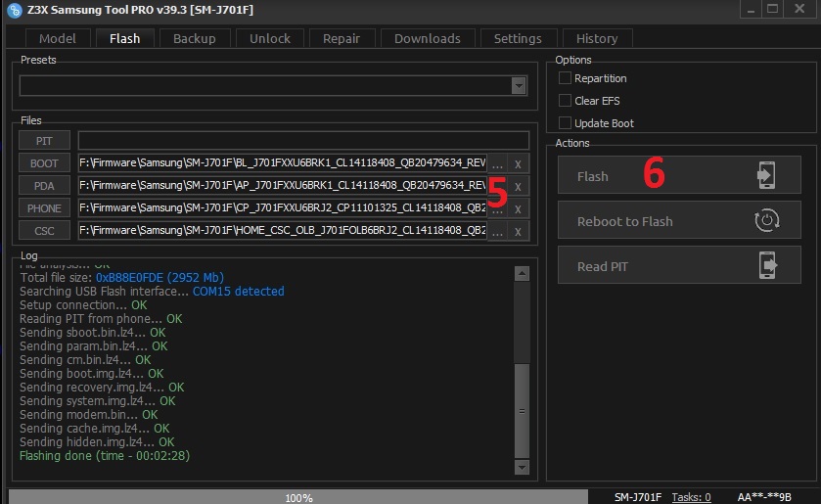
Task: Enable the Update Boot checkbox
Action: 565,122
